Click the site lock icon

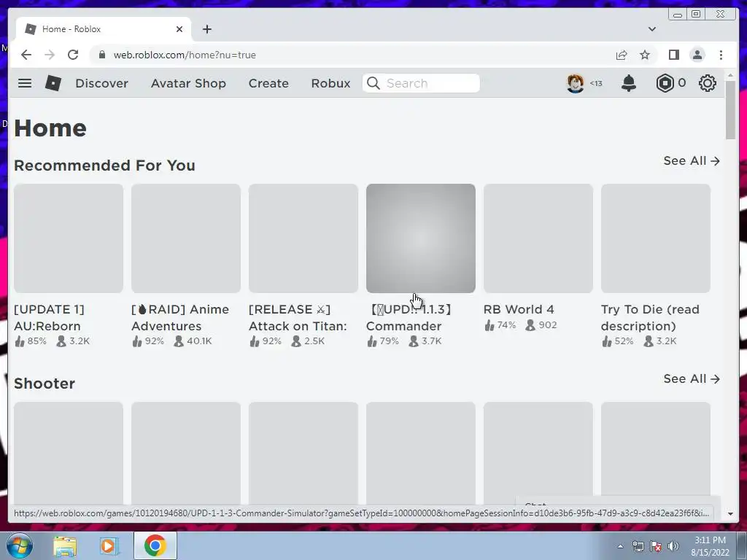101,55
